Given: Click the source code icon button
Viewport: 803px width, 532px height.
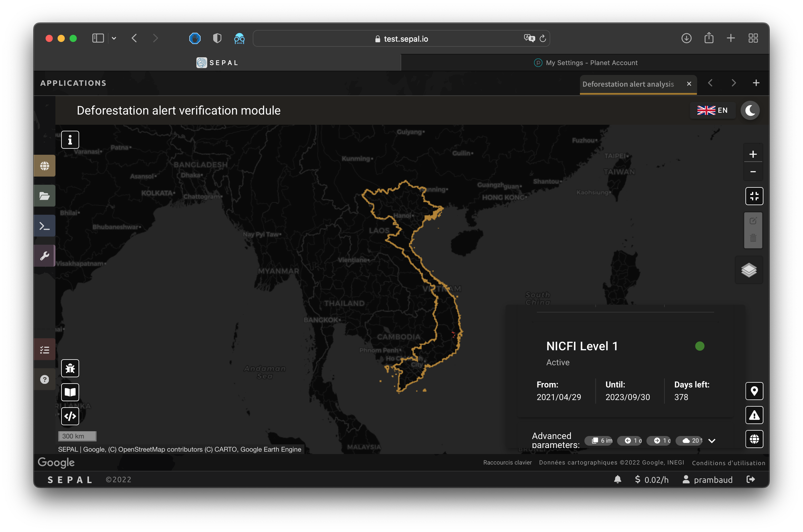Looking at the screenshot, I should [x=70, y=416].
